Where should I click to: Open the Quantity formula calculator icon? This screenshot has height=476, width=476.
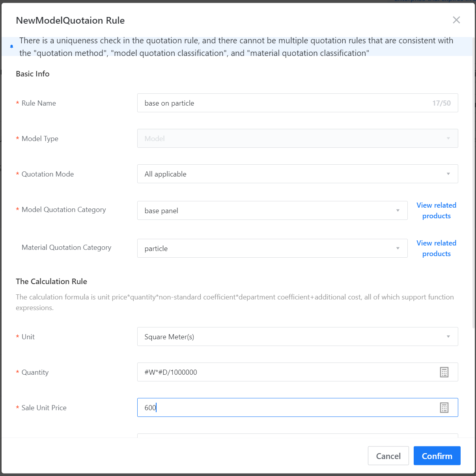point(444,372)
